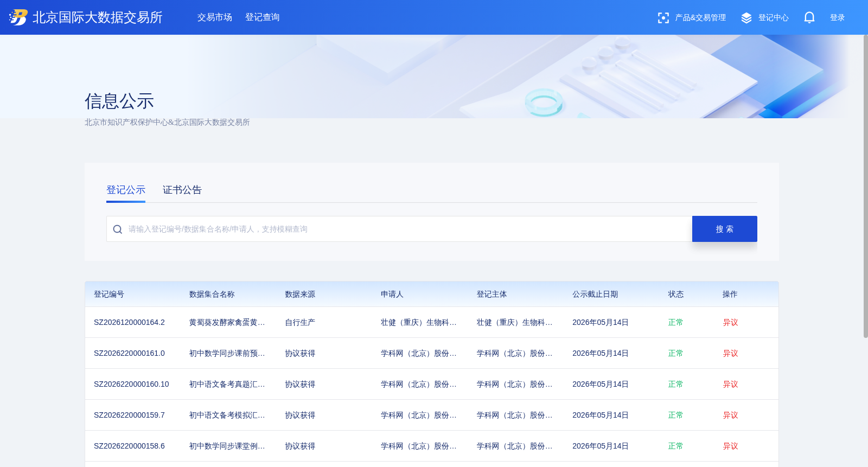868x467 pixels.
Task: Click 正常 status in SZ2026220000158.6 row
Action: click(x=676, y=446)
